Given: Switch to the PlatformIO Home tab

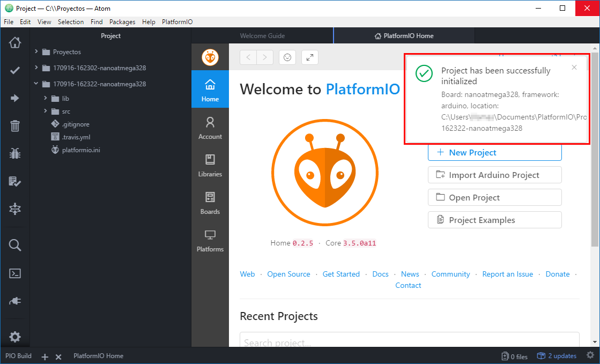Looking at the screenshot, I should coord(404,35).
